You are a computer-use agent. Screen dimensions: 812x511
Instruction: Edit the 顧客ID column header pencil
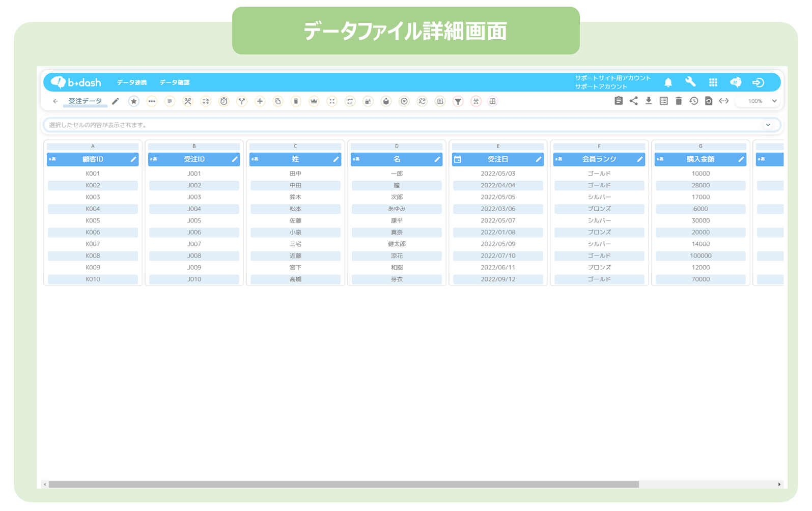click(133, 159)
